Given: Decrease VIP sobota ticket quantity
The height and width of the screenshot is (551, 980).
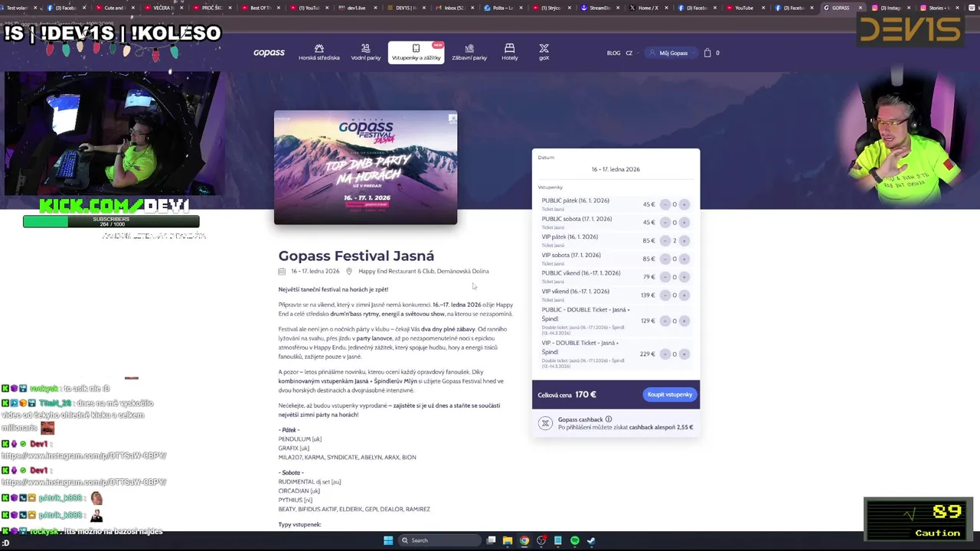Looking at the screenshot, I should pyautogui.click(x=665, y=259).
